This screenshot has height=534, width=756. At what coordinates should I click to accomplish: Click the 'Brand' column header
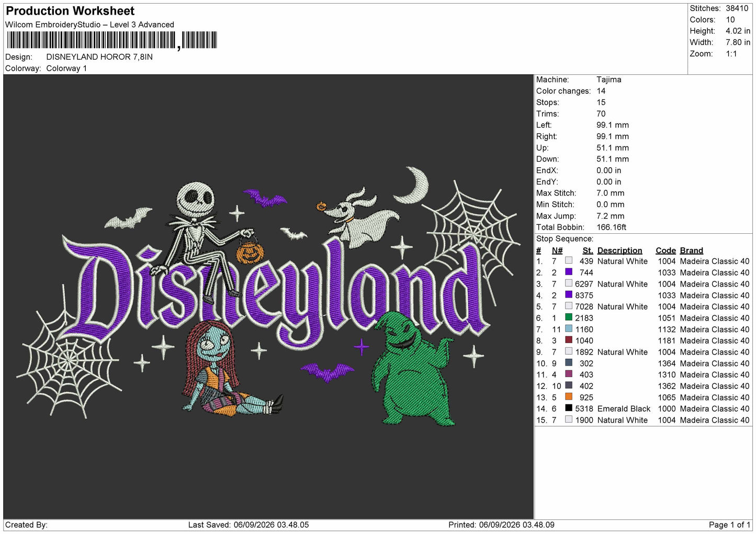click(692, 251)
